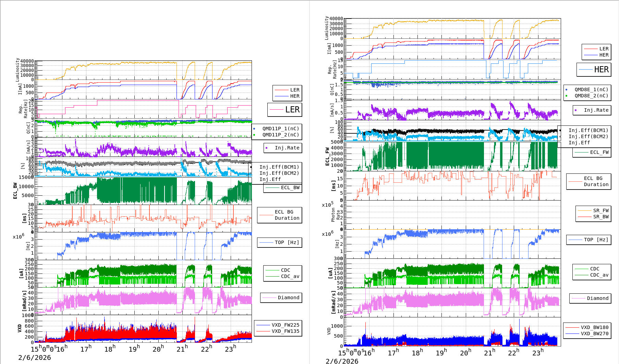The image size is (619, 364).
Task: Select the QMD11P_2(nC) green legend marker
Action: pyautogui.click(x=254, y=135)
